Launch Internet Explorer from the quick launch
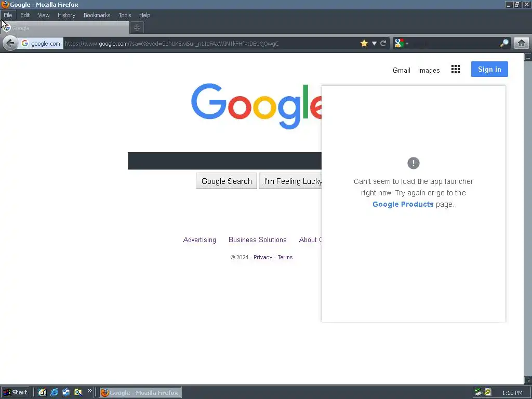This screenshot has height=399, width=532. 54,392
